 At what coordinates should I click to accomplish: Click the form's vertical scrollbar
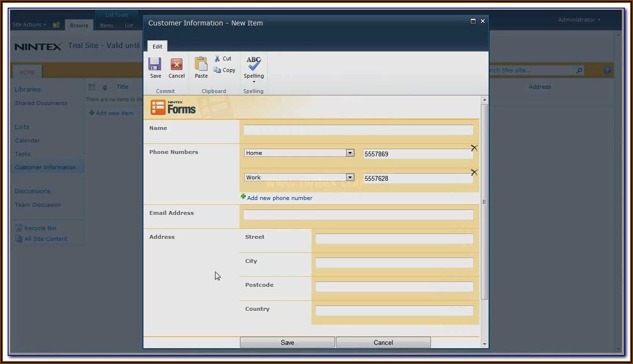(x=484, y=201)
